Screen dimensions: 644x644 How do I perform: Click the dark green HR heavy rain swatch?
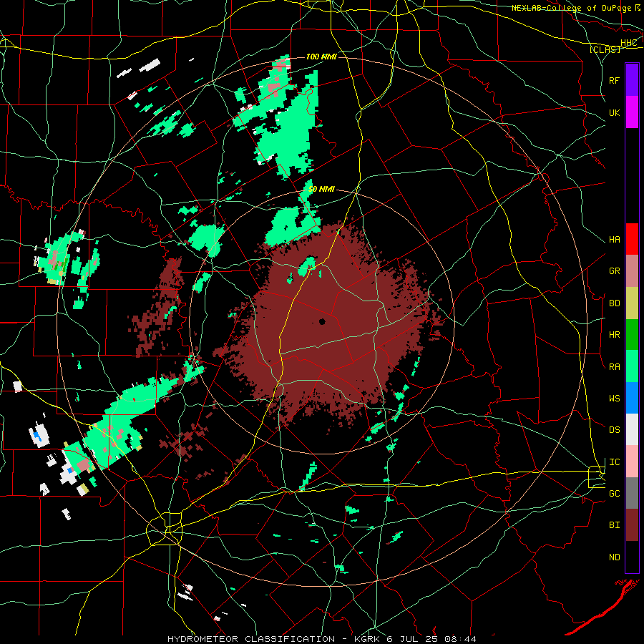point(632,335)
